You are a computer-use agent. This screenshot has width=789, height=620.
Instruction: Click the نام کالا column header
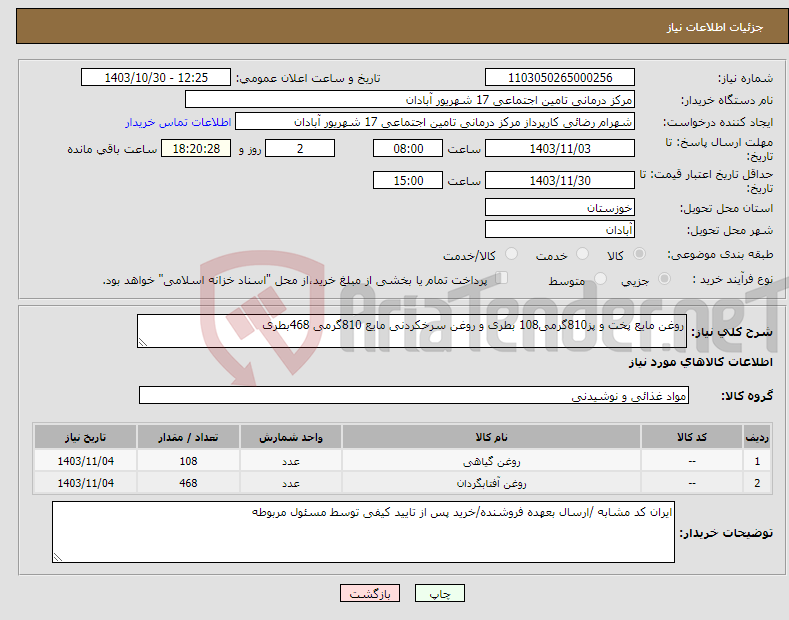(491, 437)
